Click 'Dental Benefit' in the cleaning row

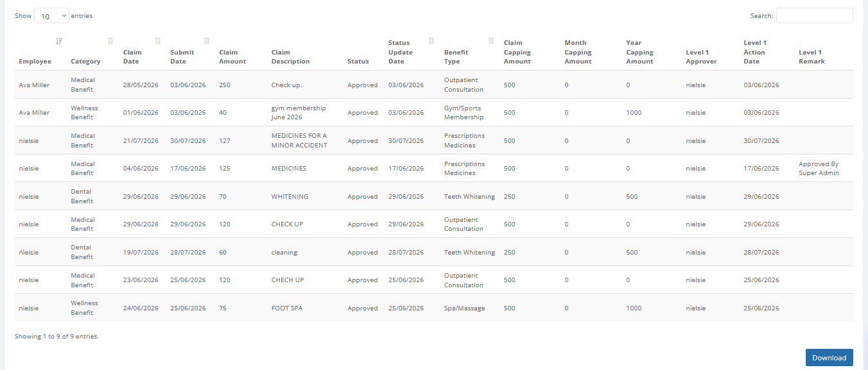click(82, 252)
